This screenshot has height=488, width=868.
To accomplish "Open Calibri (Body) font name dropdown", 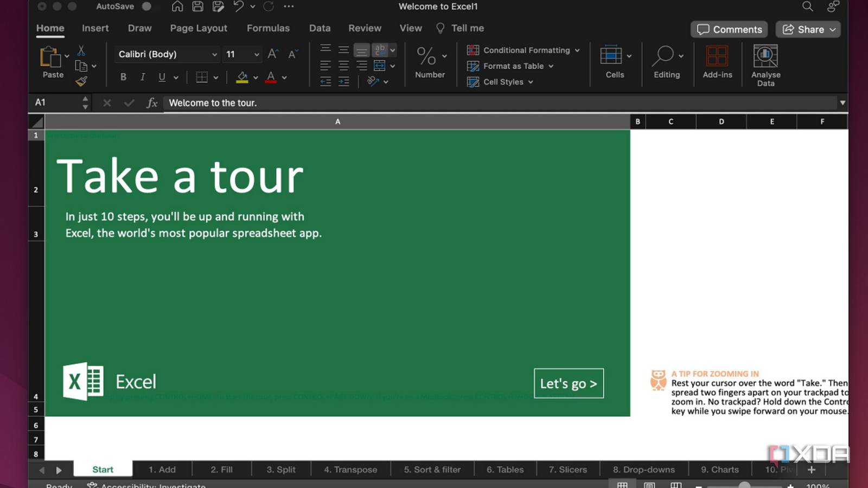I will (215, 54).
